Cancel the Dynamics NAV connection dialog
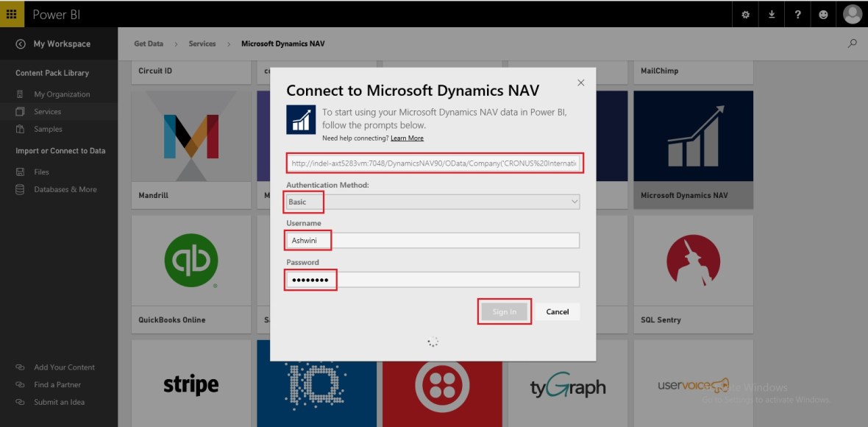The width and height of the screenshot is (868, 427). (557, 311)
